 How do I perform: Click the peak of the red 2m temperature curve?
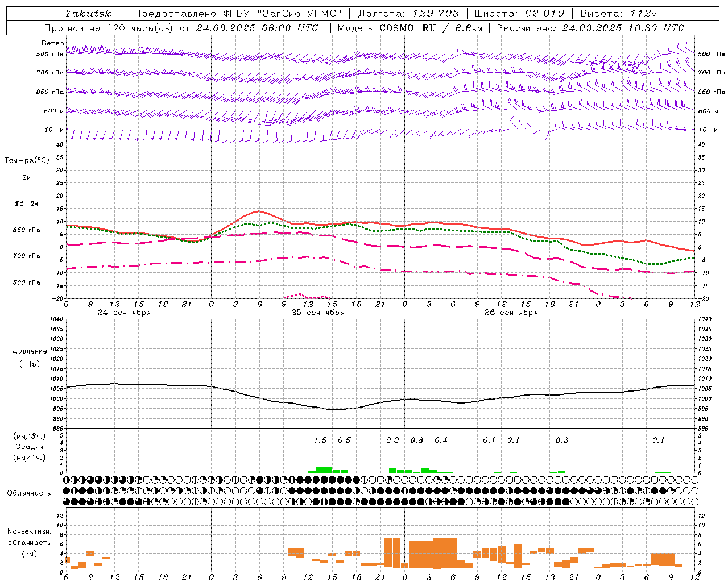[259, 211]
